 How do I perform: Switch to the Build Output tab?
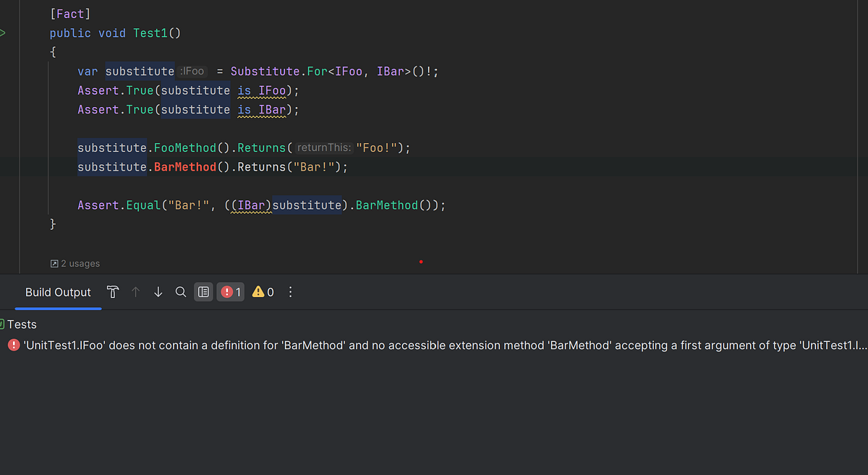coord(58,292)
